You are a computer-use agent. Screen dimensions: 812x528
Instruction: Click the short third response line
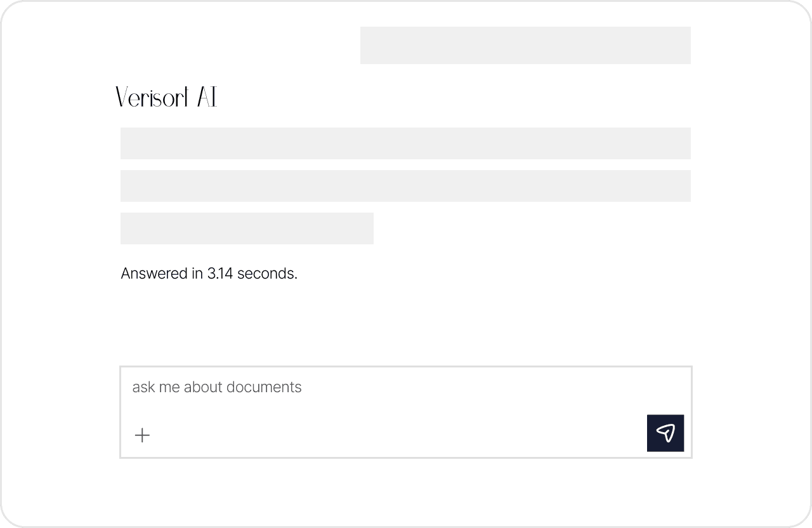coord(247,228)
